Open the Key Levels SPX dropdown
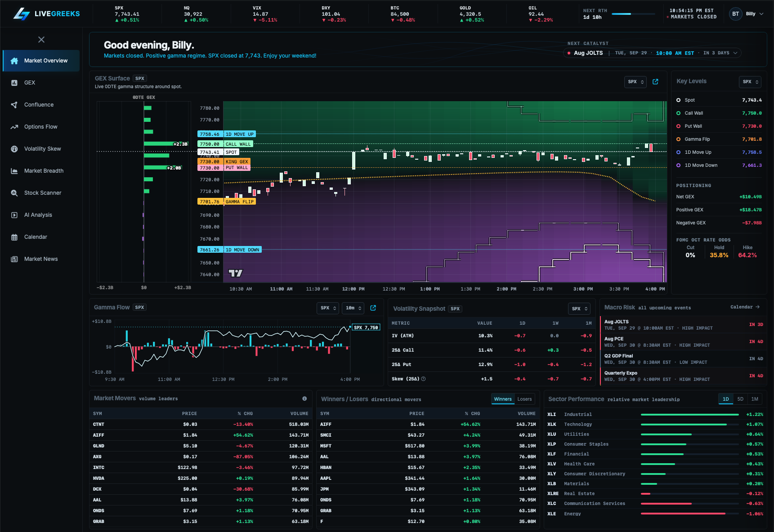 751,82
